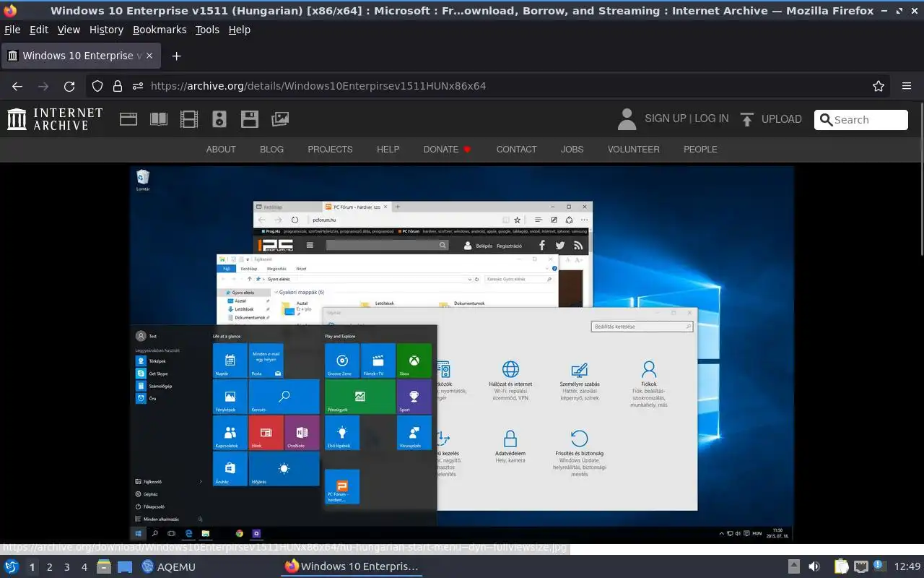Open the History menu

click(106, 30)
